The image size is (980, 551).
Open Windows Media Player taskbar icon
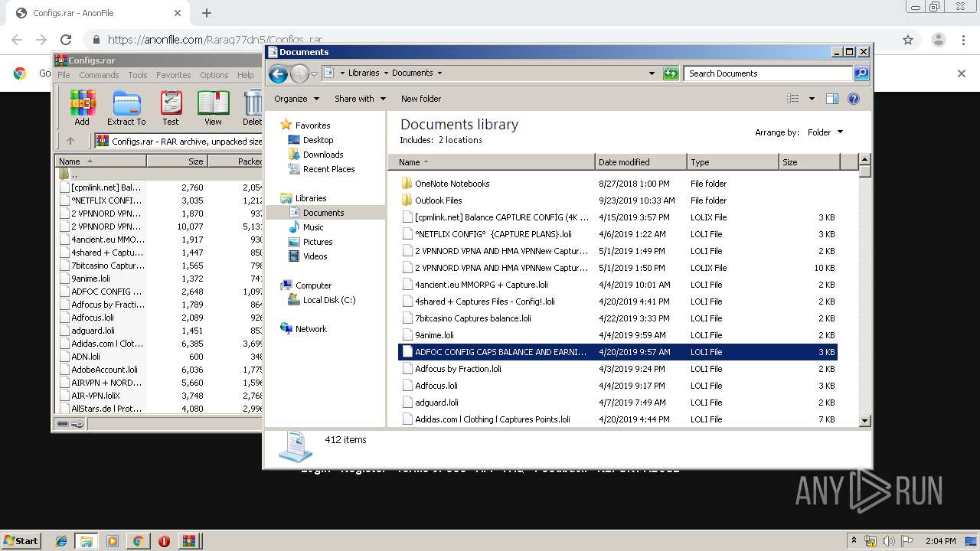tap(113, 541)
